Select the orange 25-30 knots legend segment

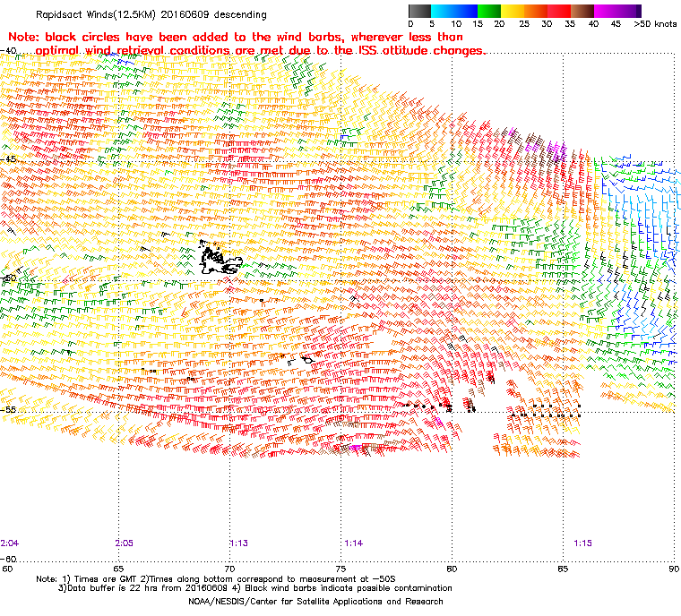pos(536,11)
